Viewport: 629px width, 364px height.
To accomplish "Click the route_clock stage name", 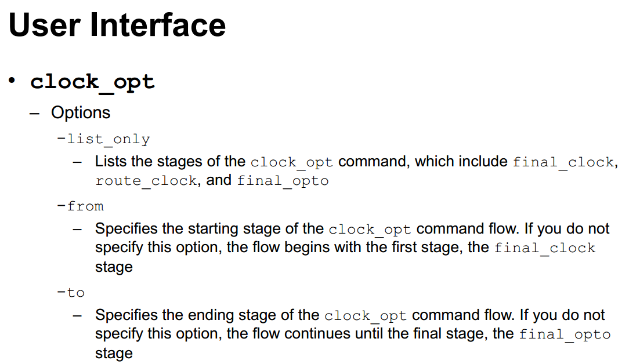I will point(146,181).
